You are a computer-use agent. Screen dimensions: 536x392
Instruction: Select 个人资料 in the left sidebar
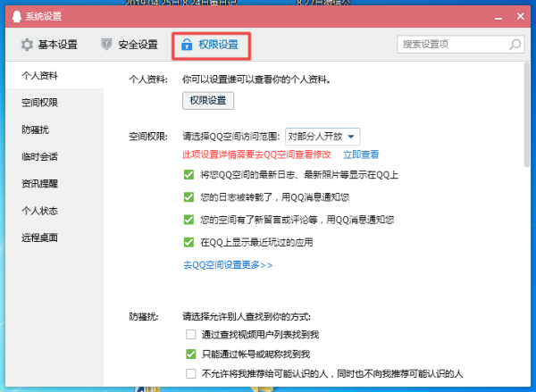point(54,75)
